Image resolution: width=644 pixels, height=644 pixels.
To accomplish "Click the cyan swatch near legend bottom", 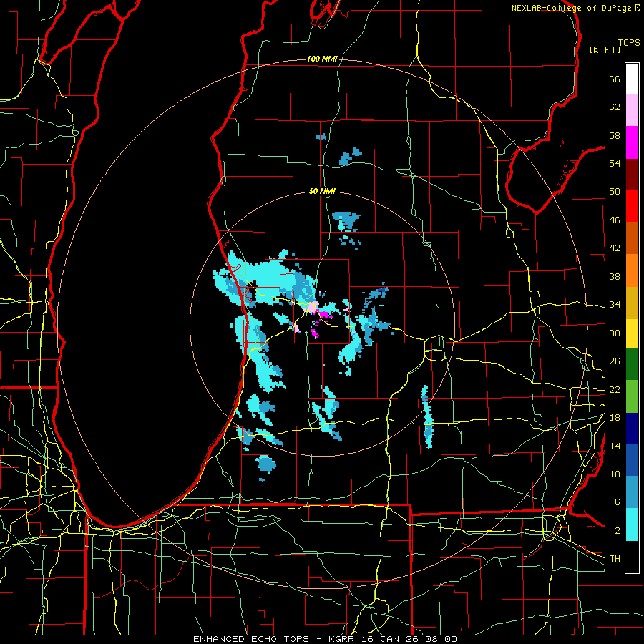I will click(632, 525).
